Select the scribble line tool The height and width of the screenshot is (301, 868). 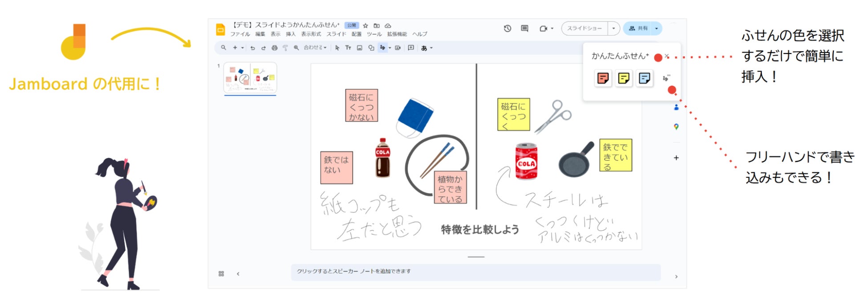[x=382, y=48]
